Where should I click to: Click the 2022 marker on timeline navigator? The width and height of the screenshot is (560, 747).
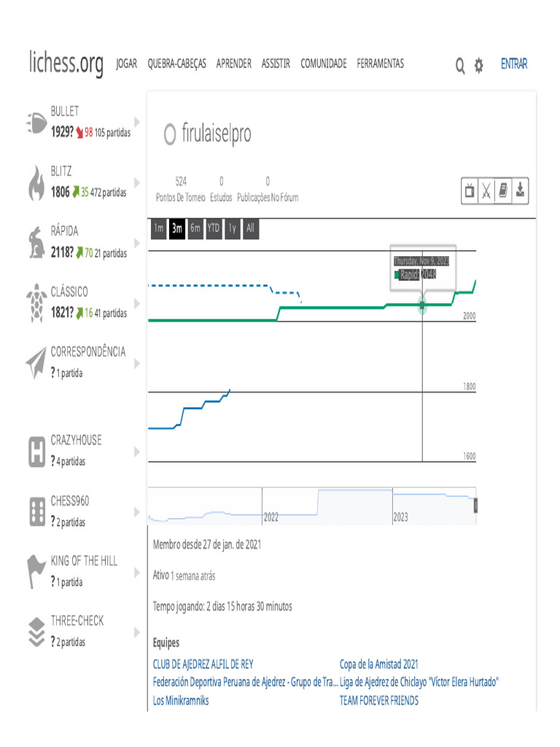pyautogui.click(x=271, y=516)
